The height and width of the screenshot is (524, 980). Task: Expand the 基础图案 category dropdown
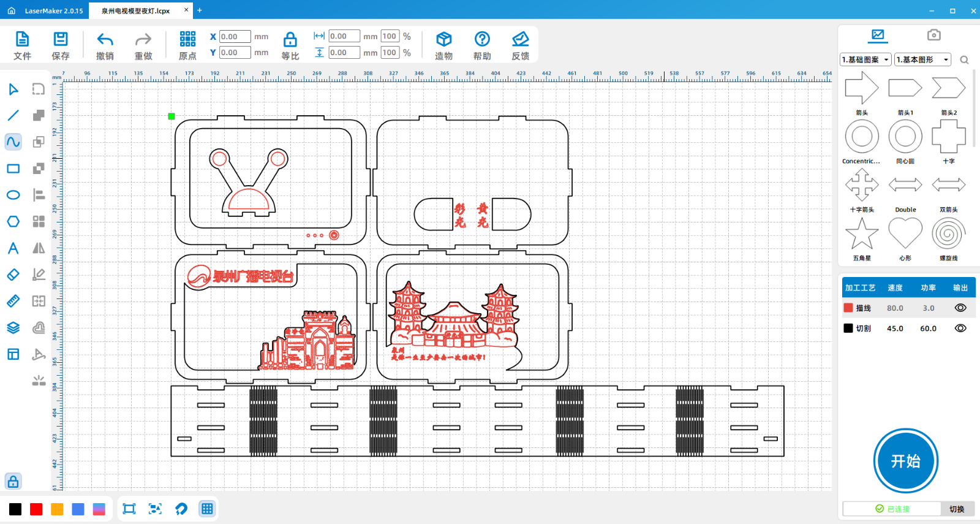pos(865,59)
